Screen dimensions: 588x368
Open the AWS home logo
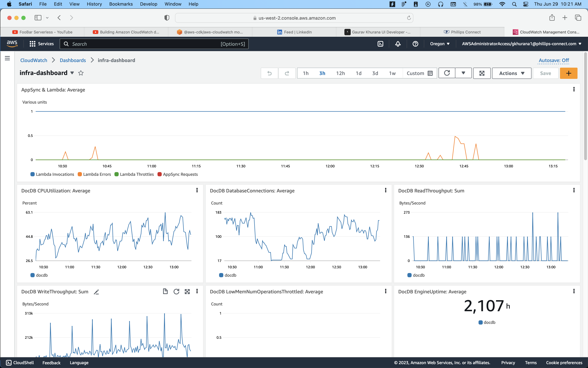(x=12, y=44)
